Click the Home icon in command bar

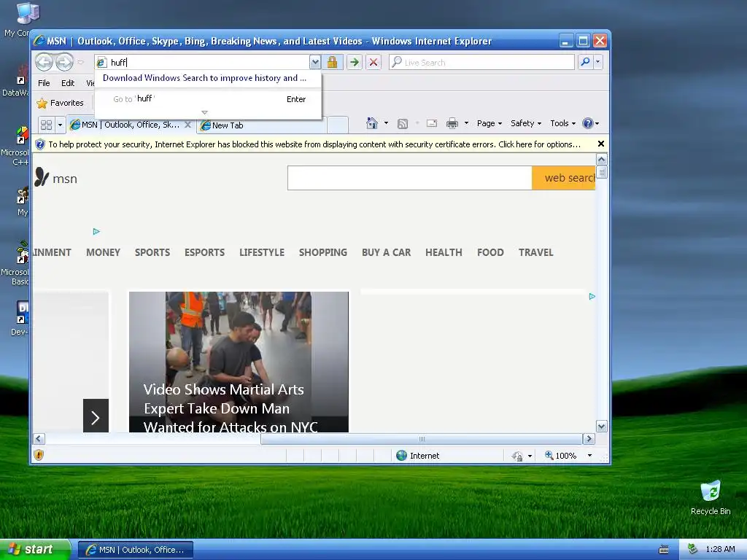[x=372, y=123]
